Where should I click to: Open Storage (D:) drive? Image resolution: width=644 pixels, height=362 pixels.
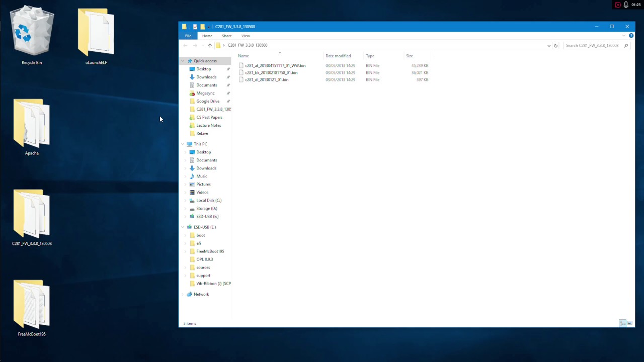(x=207, y=208)
